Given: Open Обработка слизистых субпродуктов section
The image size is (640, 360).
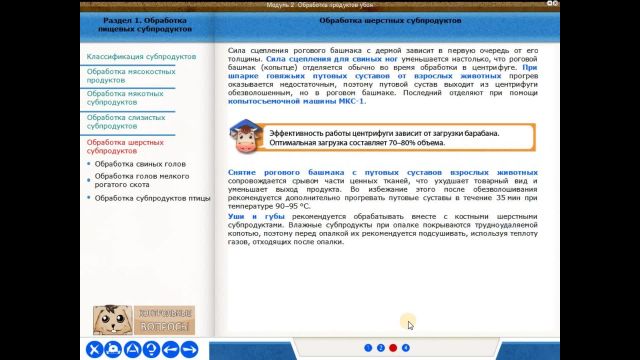Looking at the screenshot, I should tap(126, 122).
